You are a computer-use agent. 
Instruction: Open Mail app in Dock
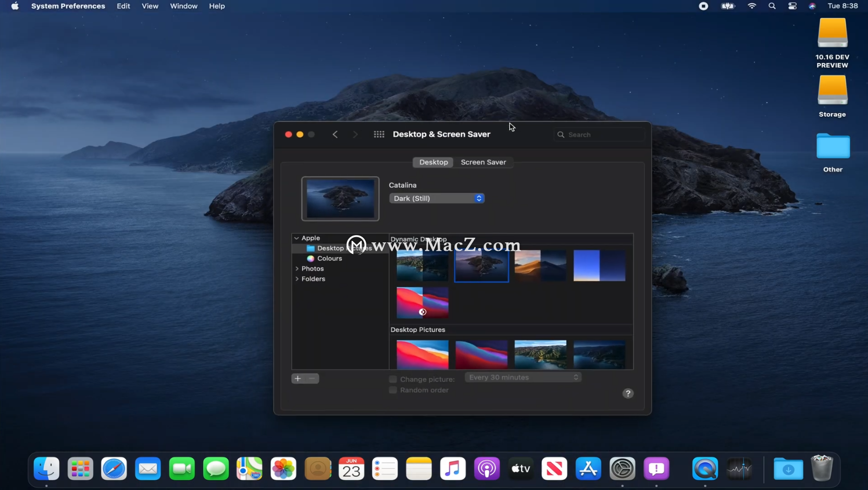point(148,469)
